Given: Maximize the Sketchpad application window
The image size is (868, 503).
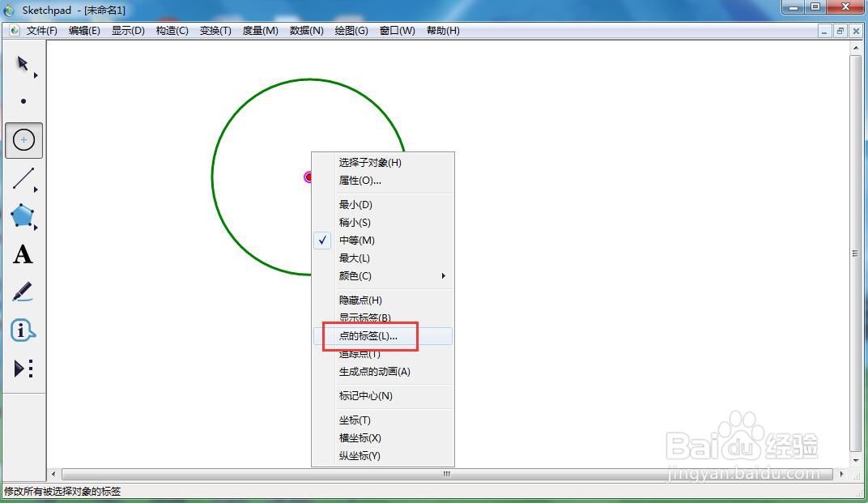Looking at the screenshot, I should [815, 7].
